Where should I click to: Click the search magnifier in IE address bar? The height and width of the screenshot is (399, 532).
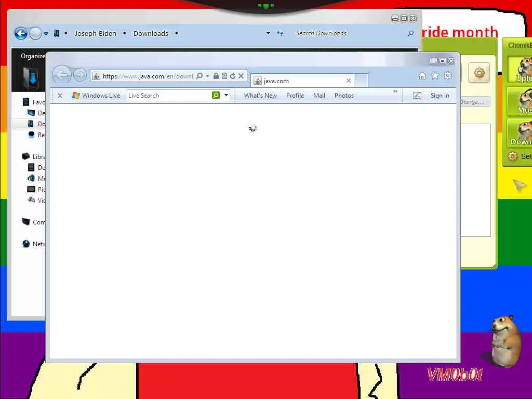(x=199, y=76)
